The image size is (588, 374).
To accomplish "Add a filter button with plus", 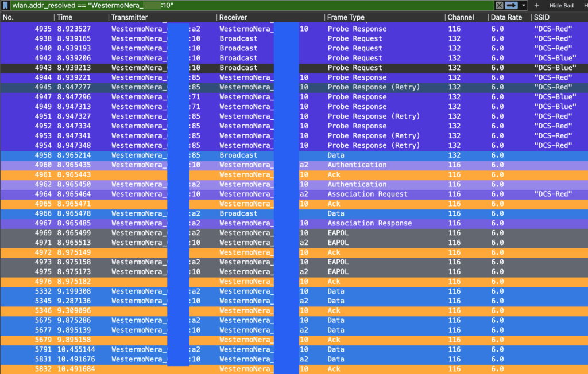I will 536,5.
